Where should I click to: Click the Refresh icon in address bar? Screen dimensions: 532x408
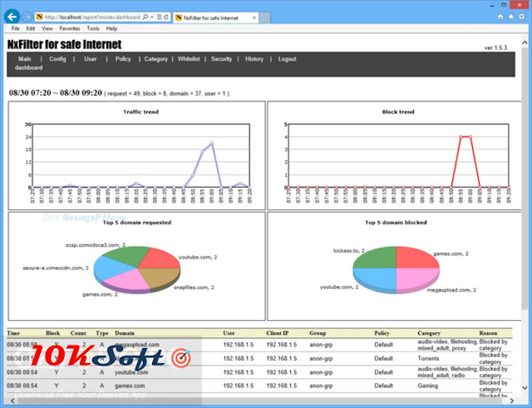tap(166, 17)
